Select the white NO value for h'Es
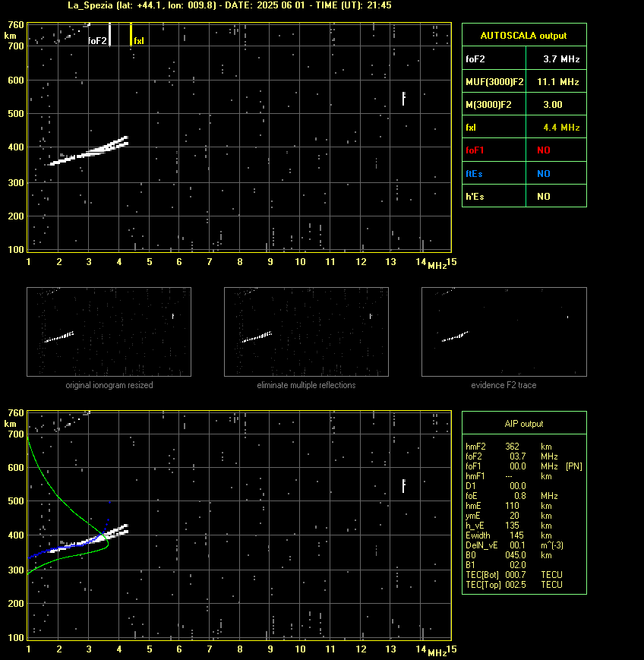Viewport: 644px width, 660px height. [544, 197]
